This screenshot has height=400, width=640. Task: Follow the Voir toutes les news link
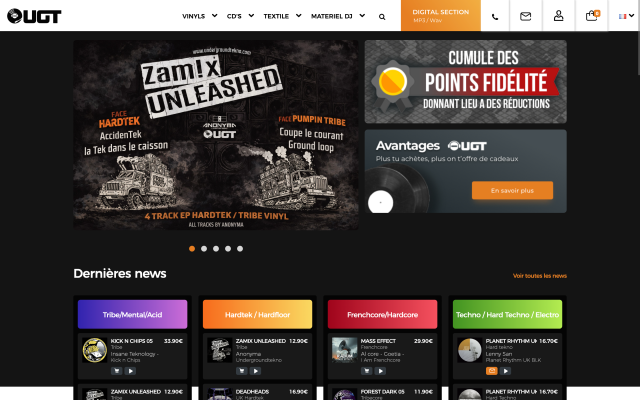(x=540, y=276)
